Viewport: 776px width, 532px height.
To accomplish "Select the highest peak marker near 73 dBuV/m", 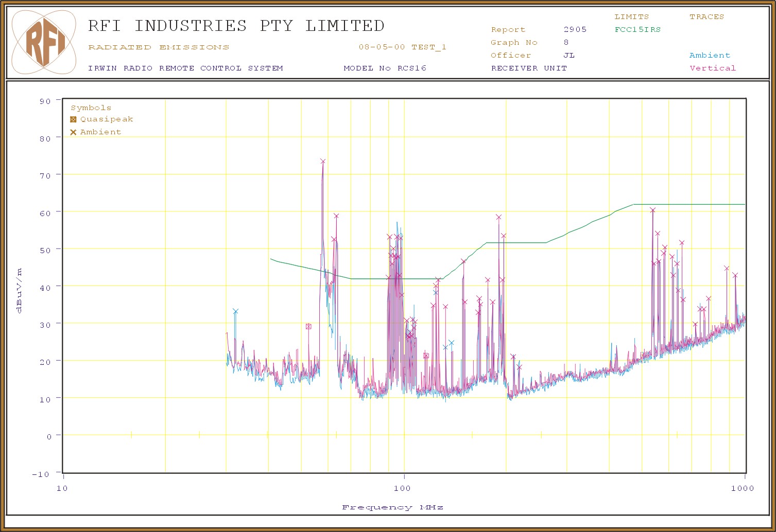I will (x=323, y=162).
